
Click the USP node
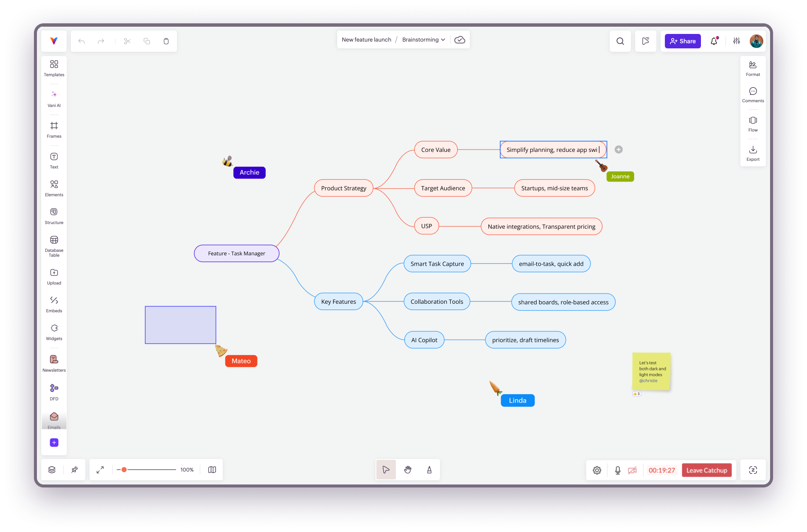(x=426, y=226)
